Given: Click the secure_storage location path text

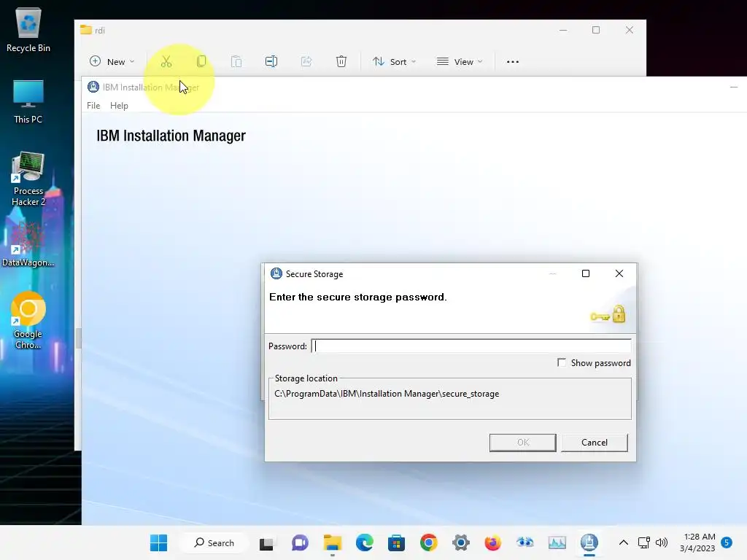Looking at the screenshot, I should [387, 394].
